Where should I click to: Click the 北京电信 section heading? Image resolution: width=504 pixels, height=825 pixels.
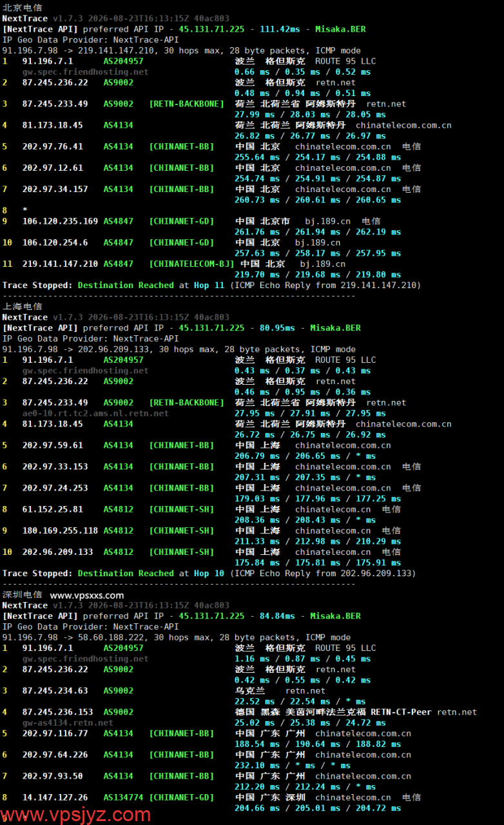pos(23,8)
